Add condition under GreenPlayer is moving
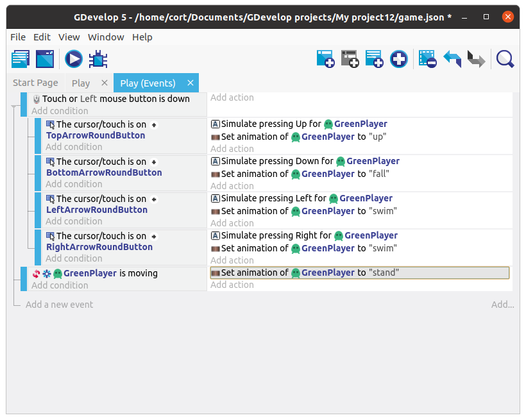 tap(60, 285)
